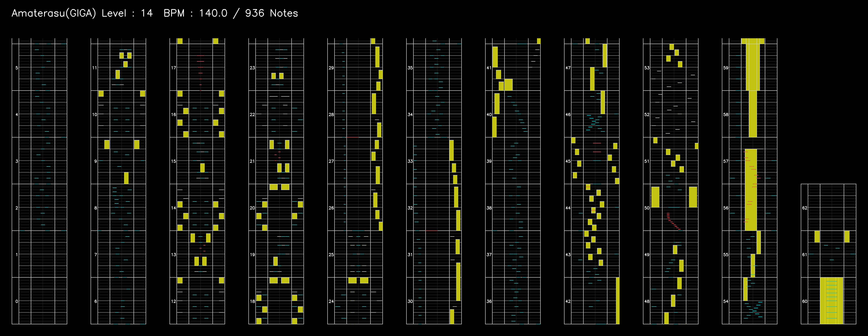This screenshot has width=868, height=336.
Task: Select measure number 41 label
Action: [489, 68]
